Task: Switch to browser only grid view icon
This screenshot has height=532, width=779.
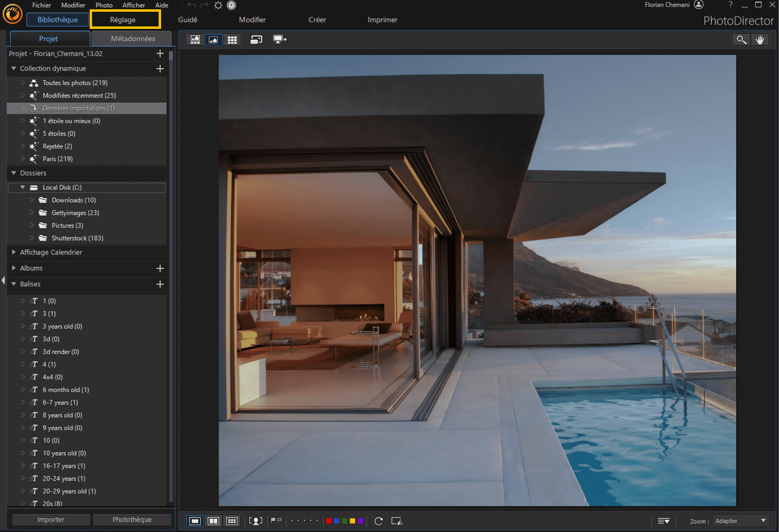Action: coord(232,40)
